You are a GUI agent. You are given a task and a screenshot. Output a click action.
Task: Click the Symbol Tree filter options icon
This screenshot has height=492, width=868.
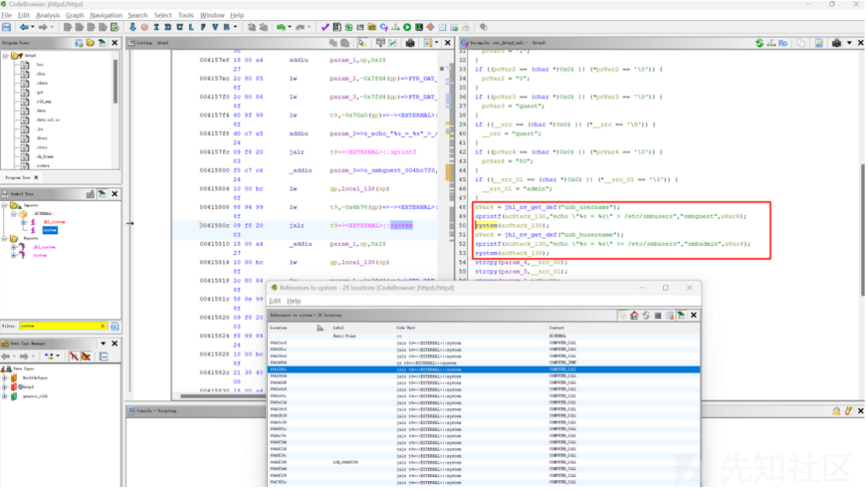point(114,326)
